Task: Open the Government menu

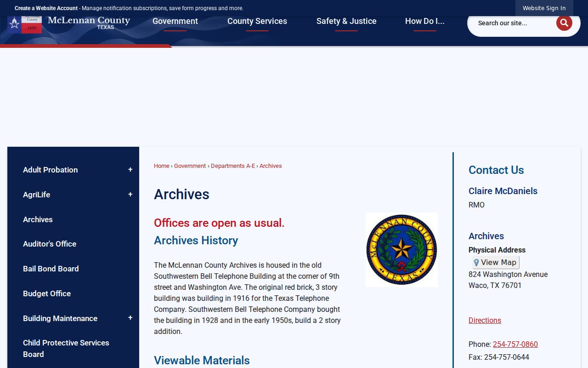Action: click(175, 21)
